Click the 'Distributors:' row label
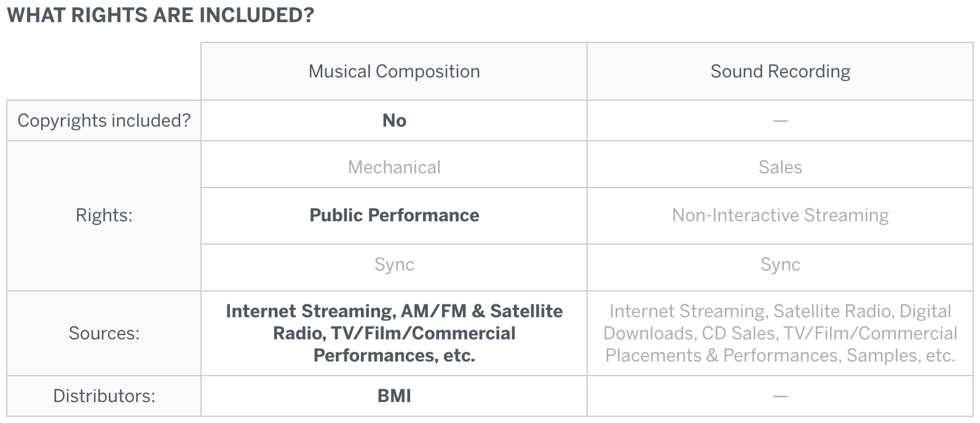Image resolution: width=980 pixels, height=423 pixels. (x=104, y=396)
